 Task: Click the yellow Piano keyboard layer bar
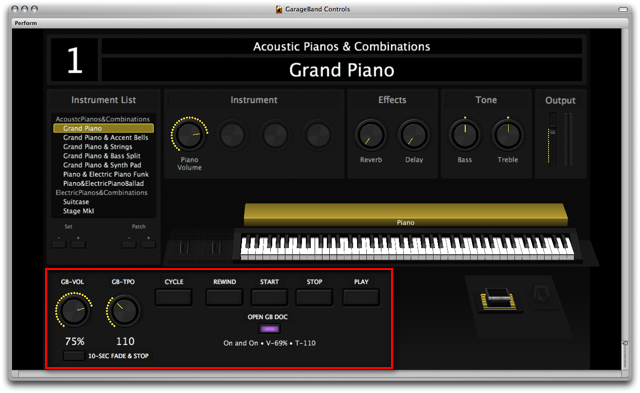pos(406,214)
